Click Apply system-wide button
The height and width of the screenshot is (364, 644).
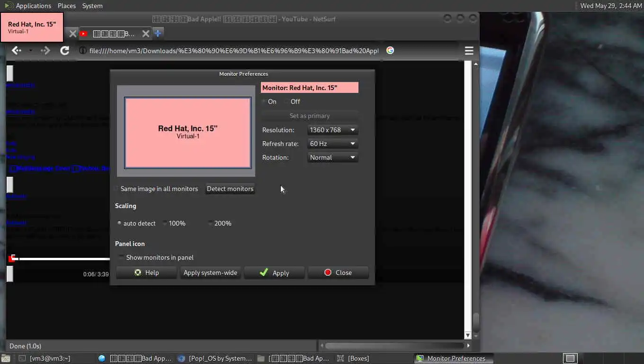(210, 273)
